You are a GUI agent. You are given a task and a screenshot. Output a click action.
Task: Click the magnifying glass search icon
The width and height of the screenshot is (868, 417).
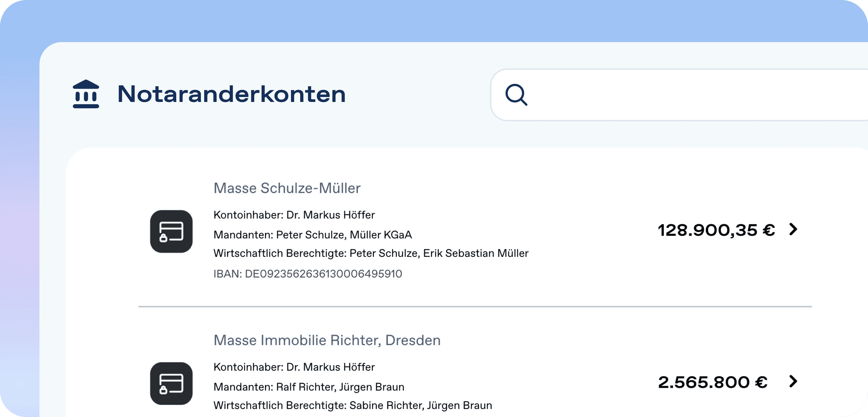pyautogui.click(x=516, y=95)
